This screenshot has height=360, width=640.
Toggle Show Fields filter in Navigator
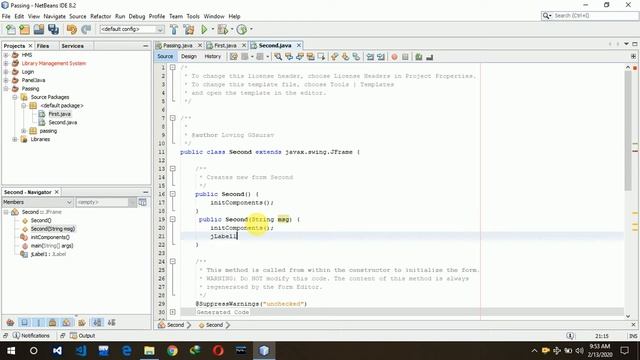tap(24, 323)
